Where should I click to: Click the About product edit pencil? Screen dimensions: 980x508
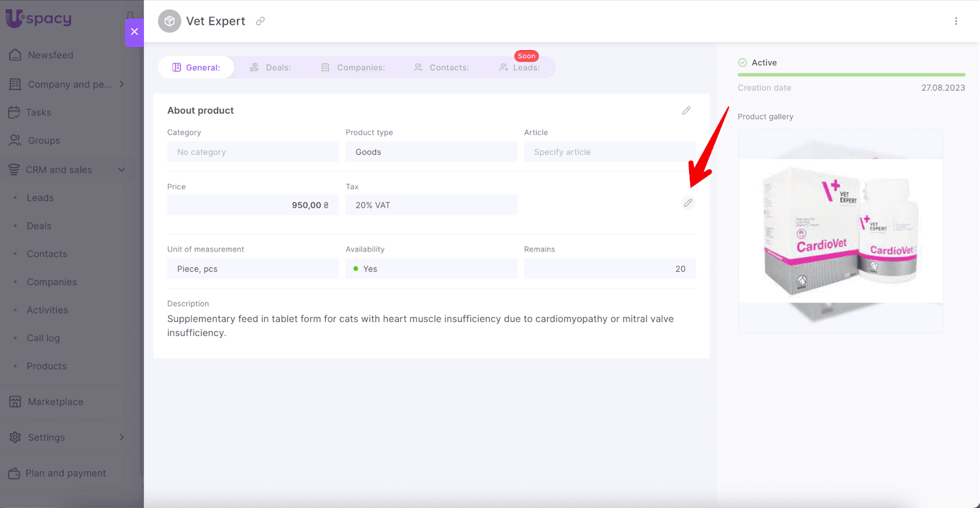tap(686, 111)
